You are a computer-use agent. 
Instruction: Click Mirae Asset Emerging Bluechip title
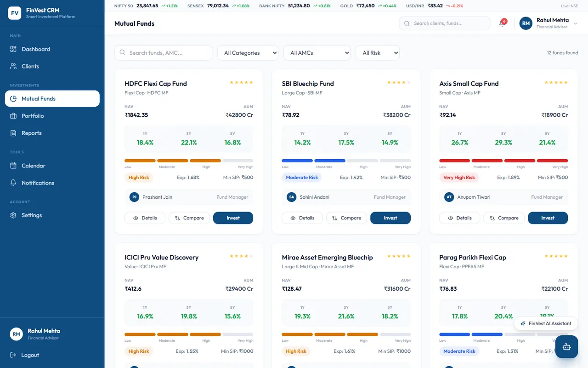point(328,258)
